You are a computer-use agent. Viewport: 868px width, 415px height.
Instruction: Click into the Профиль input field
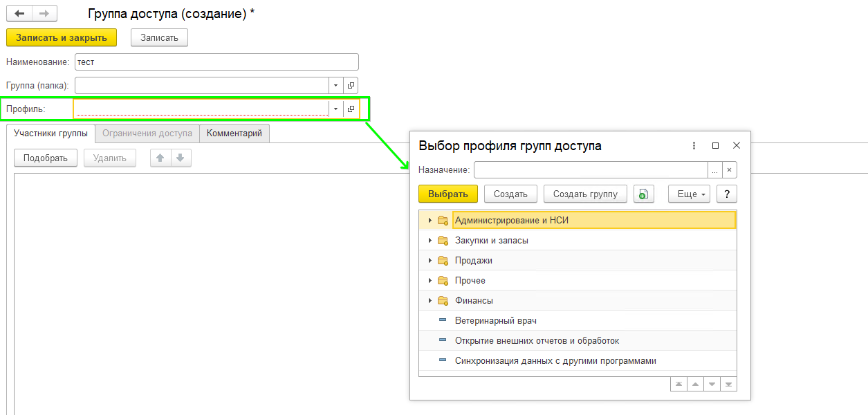[x=201, y=109]
